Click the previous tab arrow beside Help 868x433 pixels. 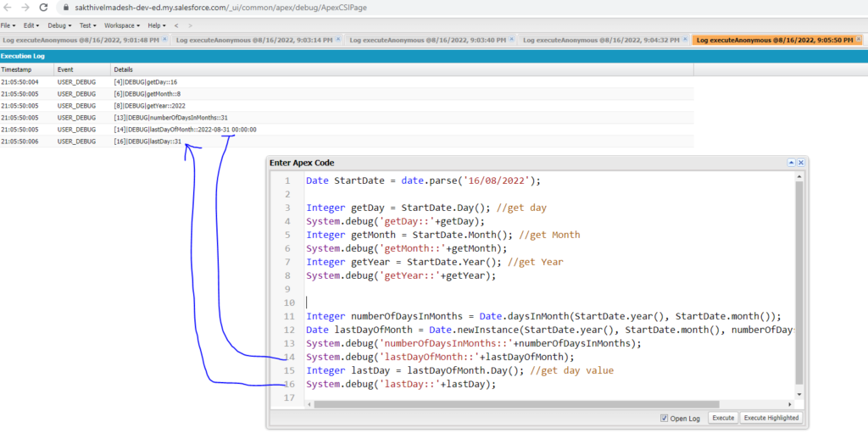[x=176, y=25]
